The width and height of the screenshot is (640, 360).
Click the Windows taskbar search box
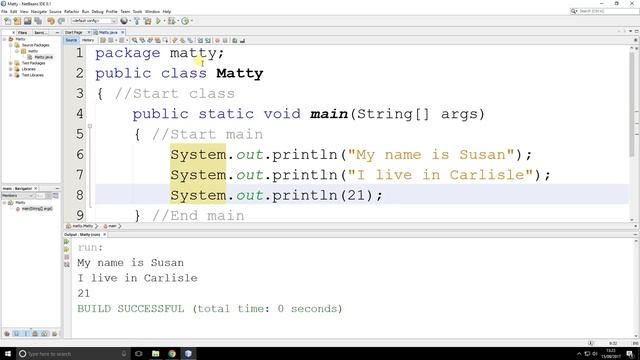pyautogui.click(x=73, y=353)
